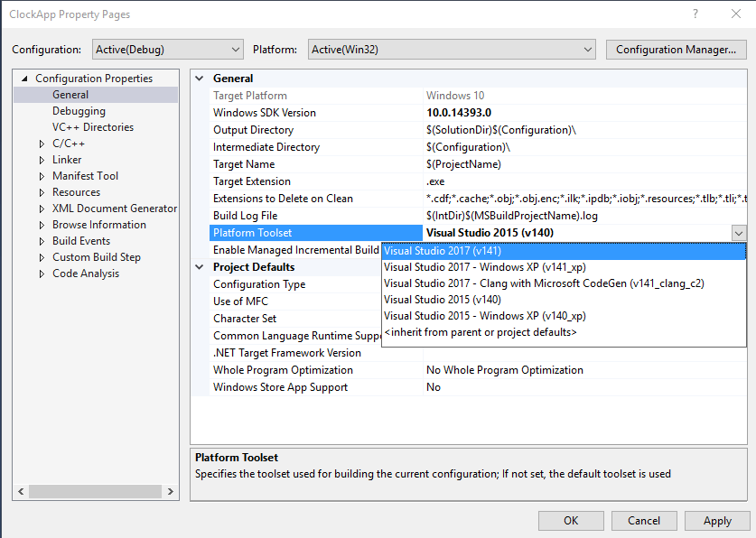Collapse the Configuration Properties tree node
The height and width of the screenshot is (538, 756).
point(24,79)
